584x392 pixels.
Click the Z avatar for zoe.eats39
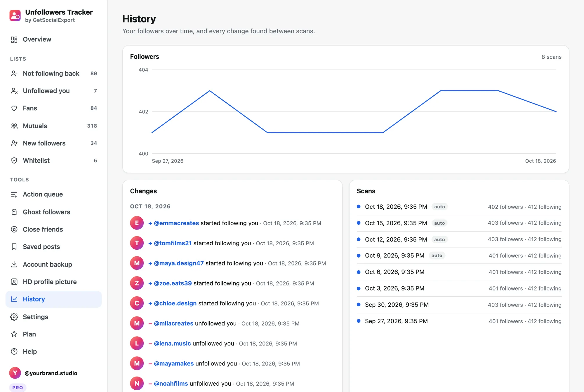tap(137, 283)
